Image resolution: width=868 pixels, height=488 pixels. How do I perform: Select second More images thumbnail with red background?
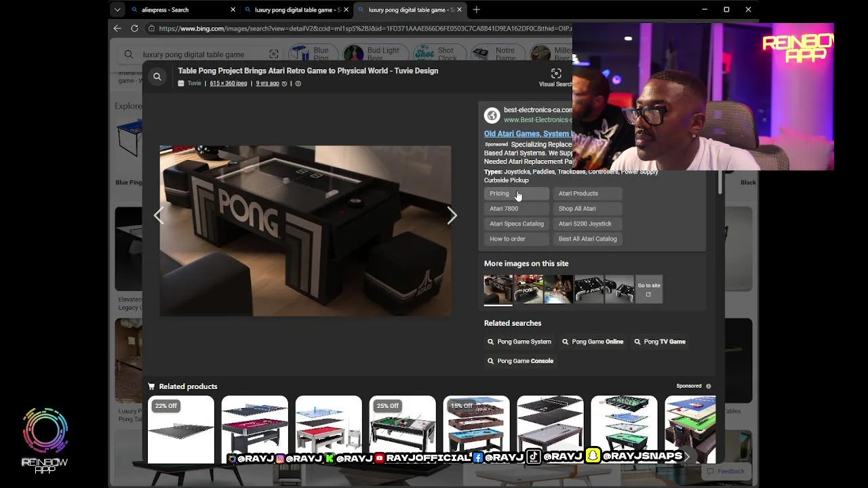click(528, 289)
